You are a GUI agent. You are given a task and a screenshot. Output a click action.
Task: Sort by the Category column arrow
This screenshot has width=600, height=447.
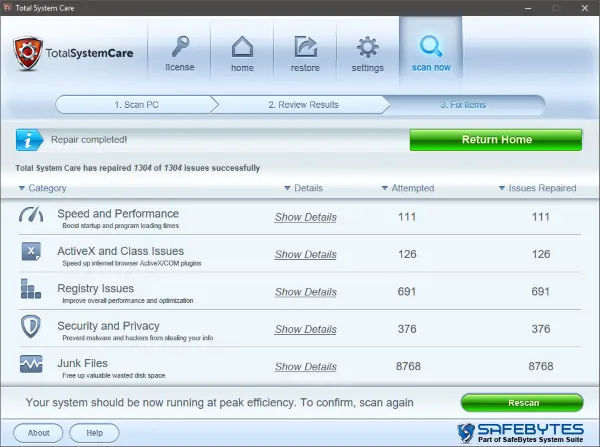(x=22, y=188)
